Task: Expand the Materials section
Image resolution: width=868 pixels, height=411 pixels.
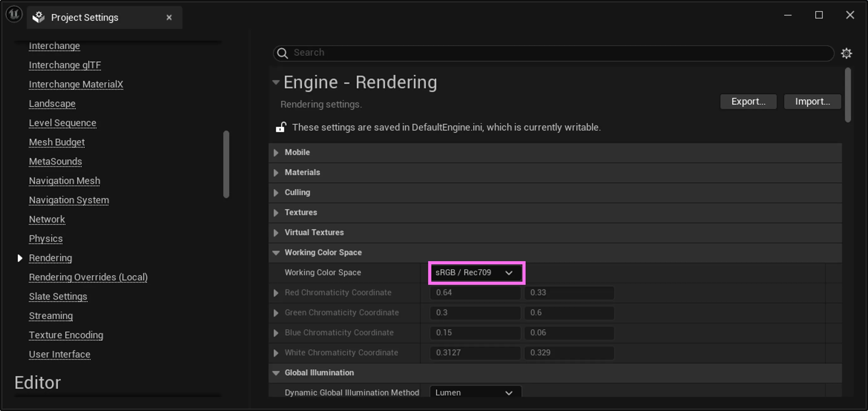Action: click(276, 172)
